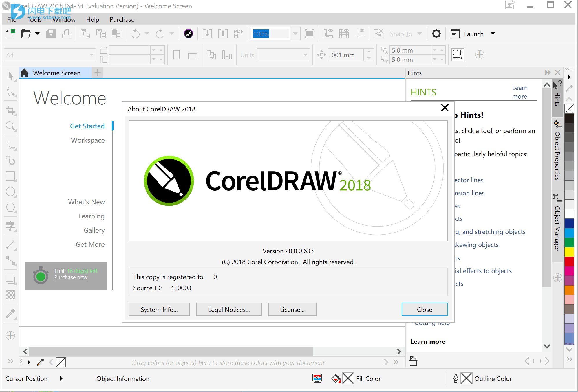Open the zoom level dropdown
The width and height of the screenshot is (578, 392).
295,34
